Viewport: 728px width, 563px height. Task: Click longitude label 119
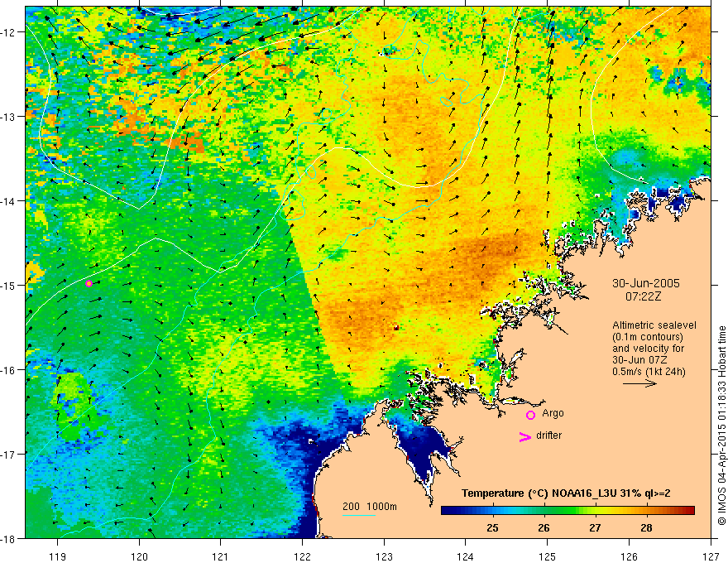tap(58, 556)
